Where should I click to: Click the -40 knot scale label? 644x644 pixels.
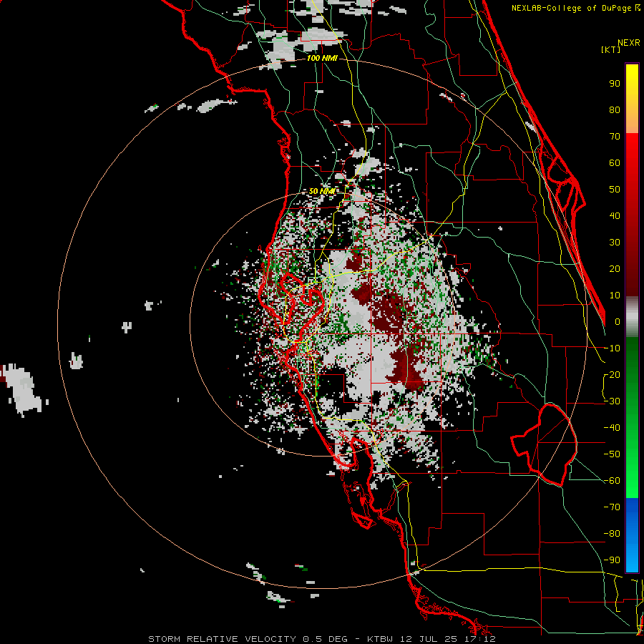pyautogui.click(x=612, y=428)
